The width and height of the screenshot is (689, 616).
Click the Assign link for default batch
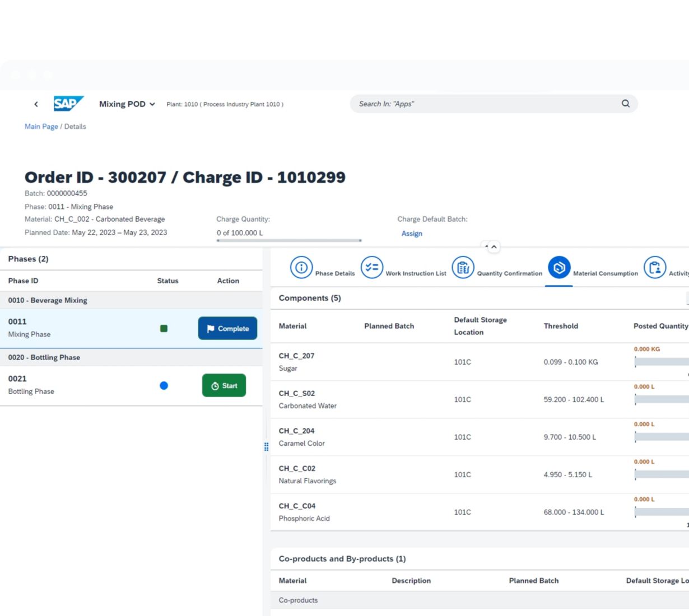click(412, 234)
